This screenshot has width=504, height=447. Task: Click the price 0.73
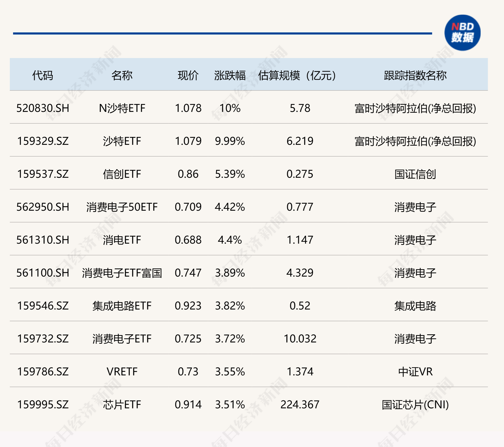[188, 372]
